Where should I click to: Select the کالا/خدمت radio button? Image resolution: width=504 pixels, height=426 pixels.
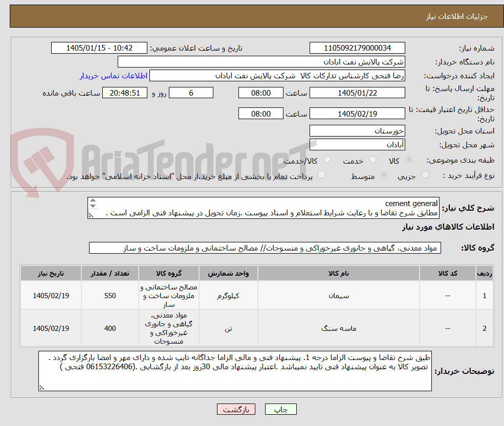click(327, 160)
